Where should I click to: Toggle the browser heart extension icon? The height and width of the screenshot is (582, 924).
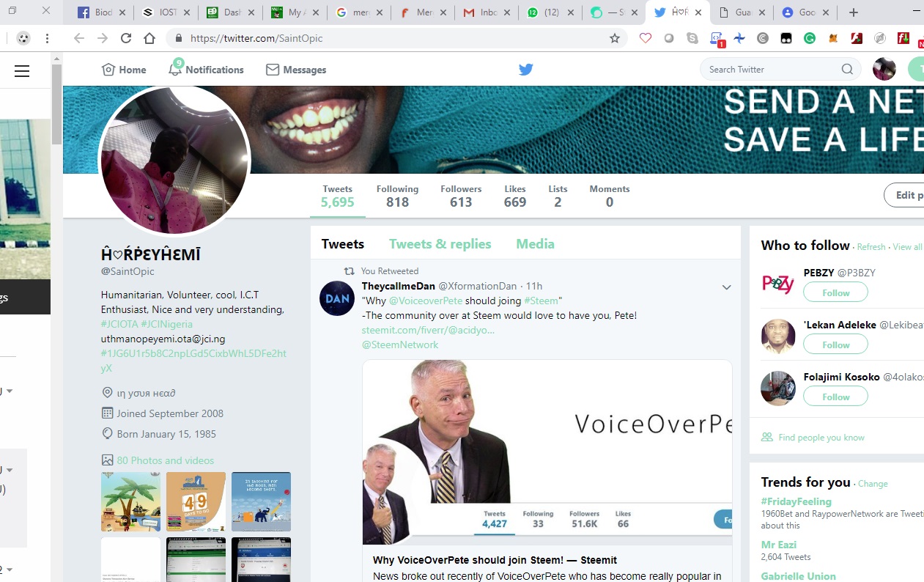click(x=646, y=37)
